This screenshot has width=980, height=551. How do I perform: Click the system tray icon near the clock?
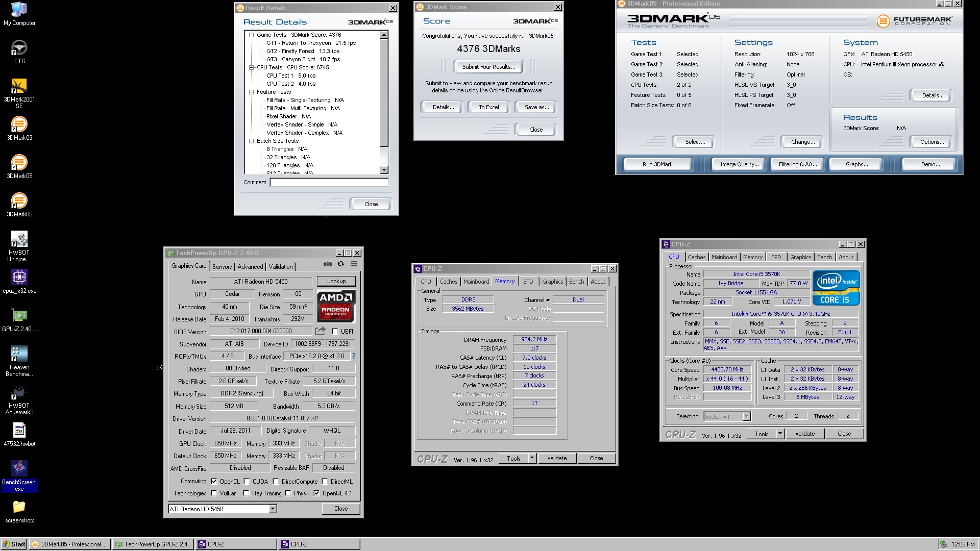944,544
